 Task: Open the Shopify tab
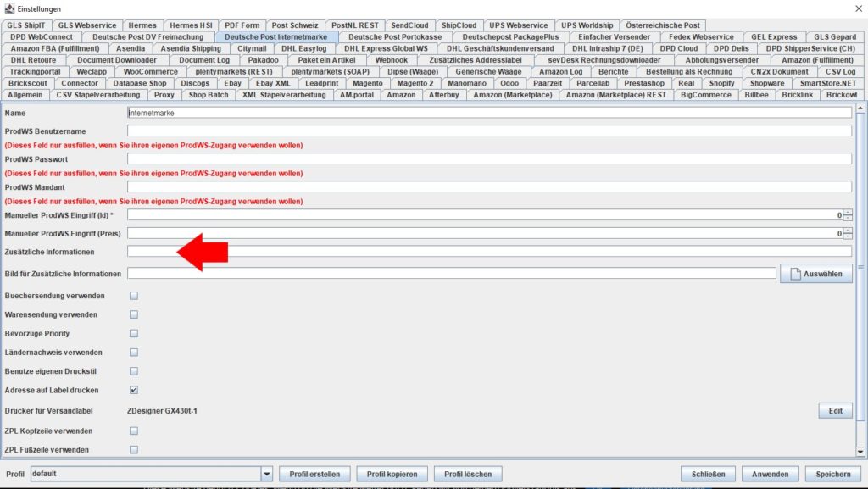[722, 84]
